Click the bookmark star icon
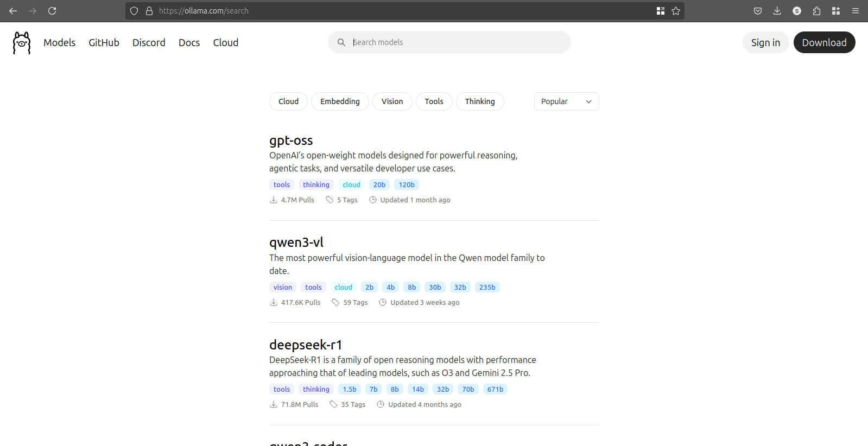This screenshot has width=868, height=446. tap(676, 11)
